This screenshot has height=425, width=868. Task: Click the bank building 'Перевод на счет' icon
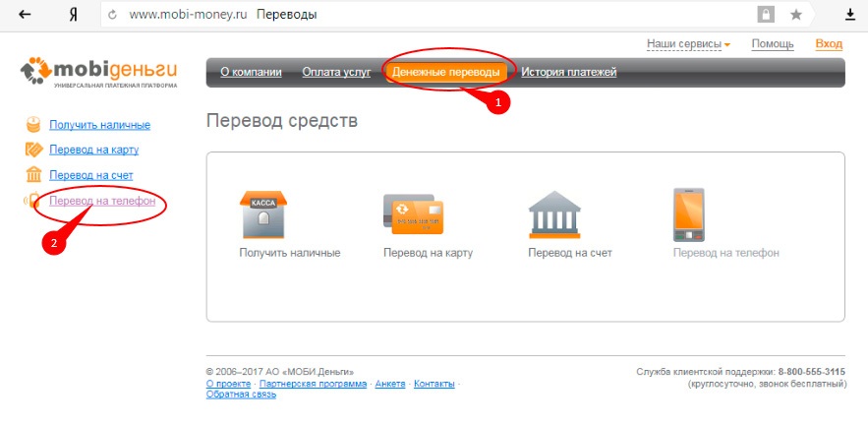[x=555, y=212]
